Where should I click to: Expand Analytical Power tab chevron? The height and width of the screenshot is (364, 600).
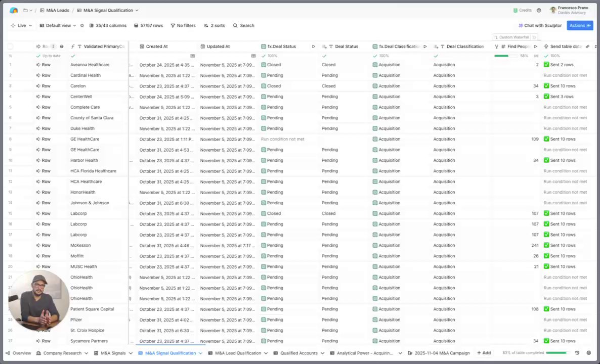tap(400, 353)
